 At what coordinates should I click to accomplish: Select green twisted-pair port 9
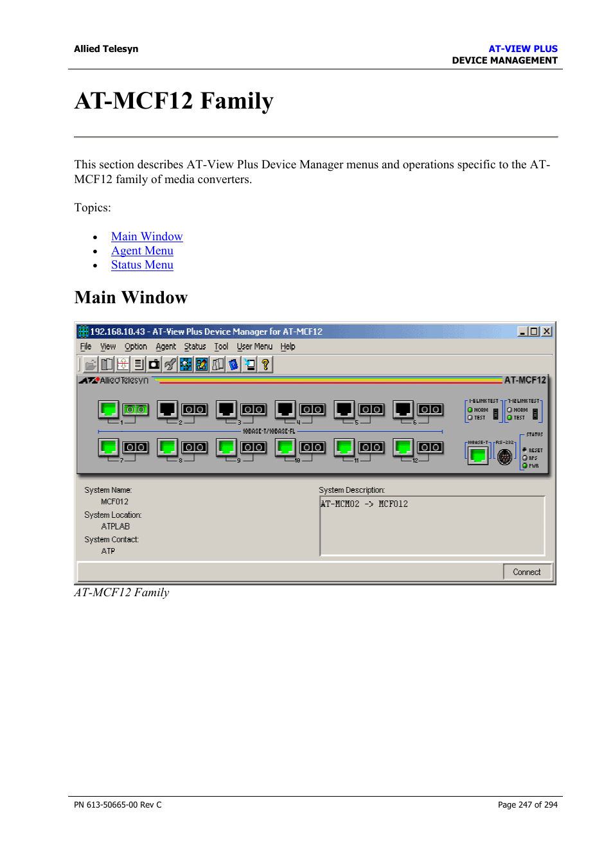226,447
